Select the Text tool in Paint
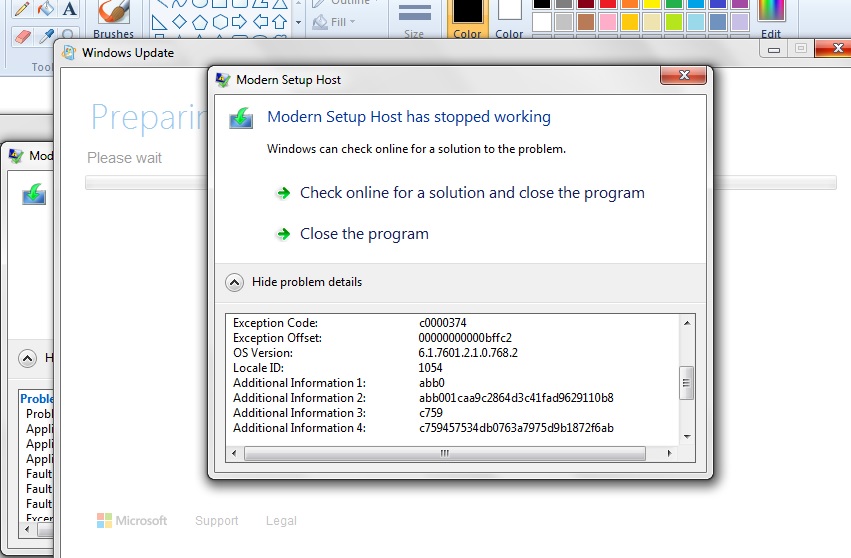The height and width of the screenshot is (558, 851). point(69,8)
